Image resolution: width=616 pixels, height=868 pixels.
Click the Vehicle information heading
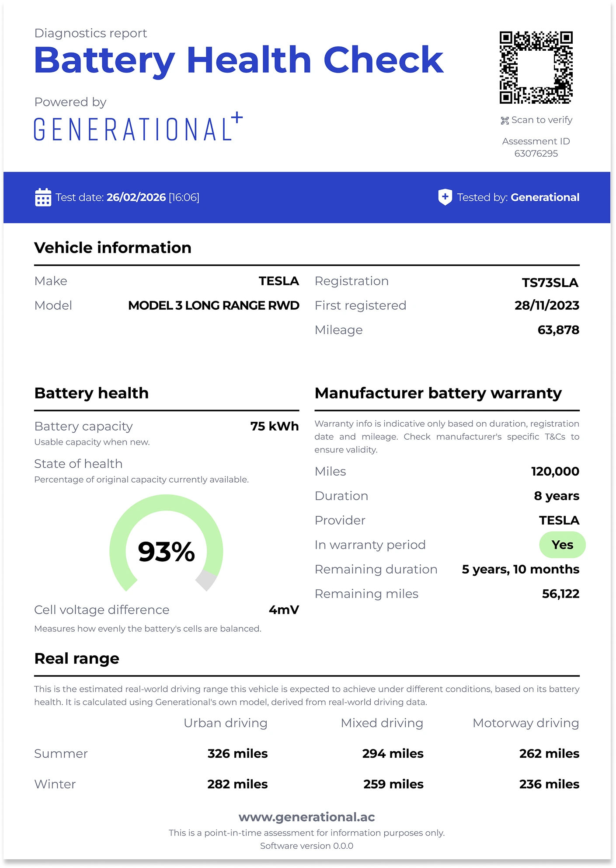[x=113, y=248]
